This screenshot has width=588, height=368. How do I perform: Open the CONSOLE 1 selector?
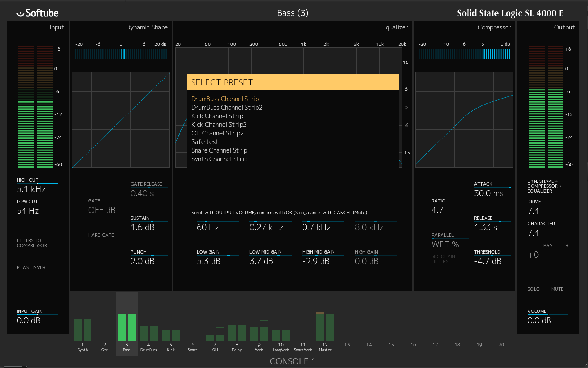pyautogui.click(x=292, y=361)
